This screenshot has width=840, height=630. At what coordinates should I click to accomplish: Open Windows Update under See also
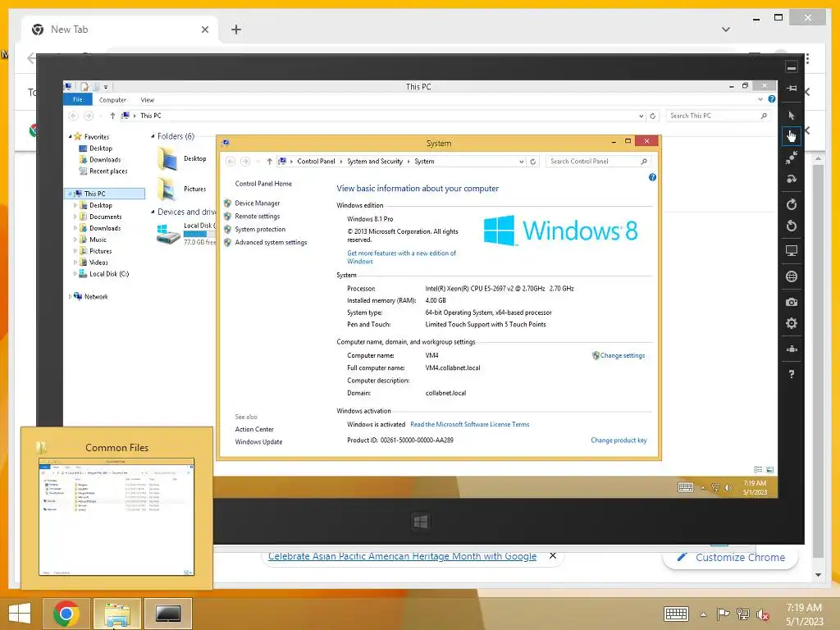(x=258, y=442)
